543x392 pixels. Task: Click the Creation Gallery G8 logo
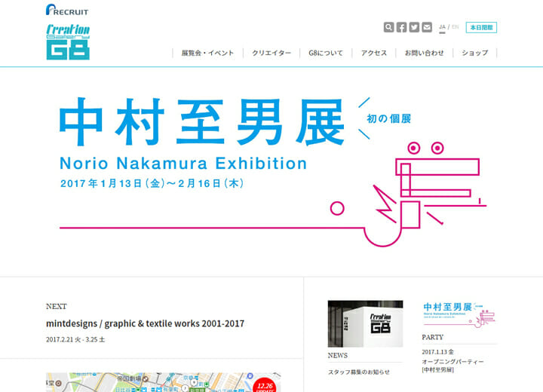pyautogui.click(x=68, y=42)
